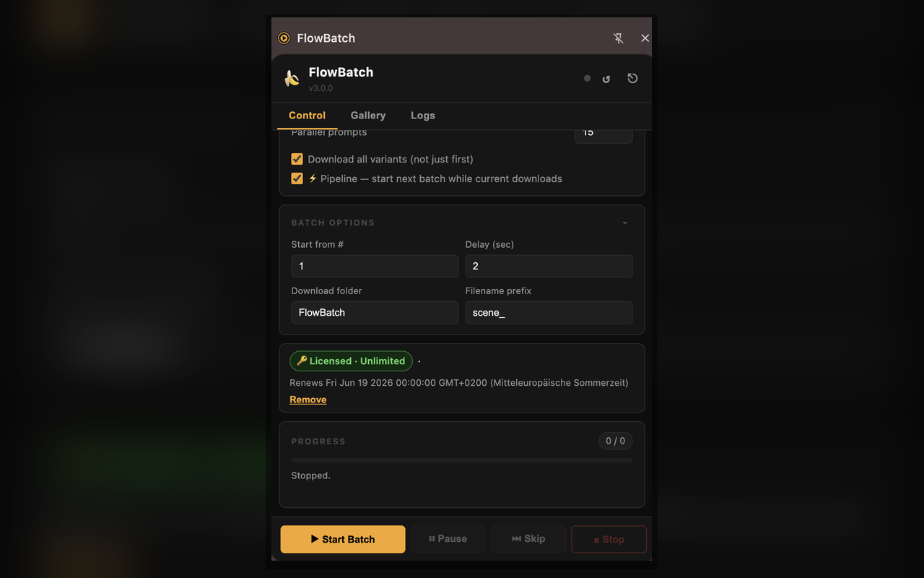Open the Logs tab
Viewport: 924px width, 578px height.
coord(423,116)
